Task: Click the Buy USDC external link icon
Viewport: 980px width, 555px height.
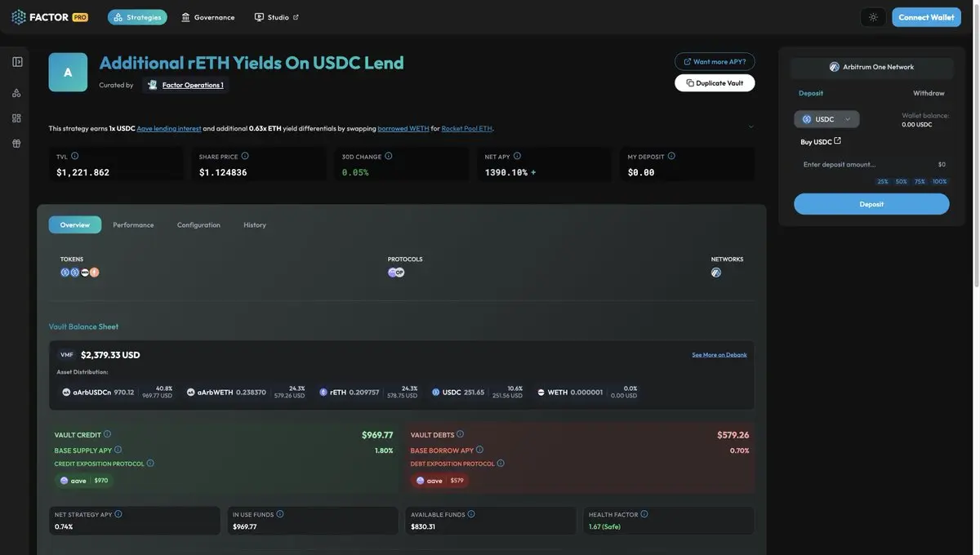Action: click(838, 140)
